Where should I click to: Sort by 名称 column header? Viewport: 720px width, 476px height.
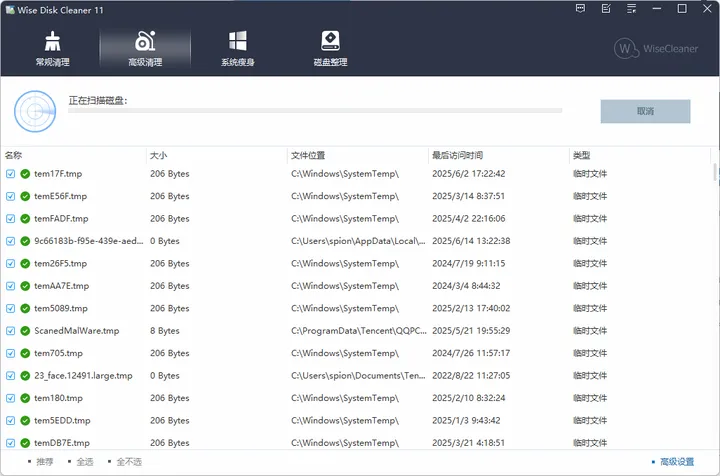coord(73,155)
